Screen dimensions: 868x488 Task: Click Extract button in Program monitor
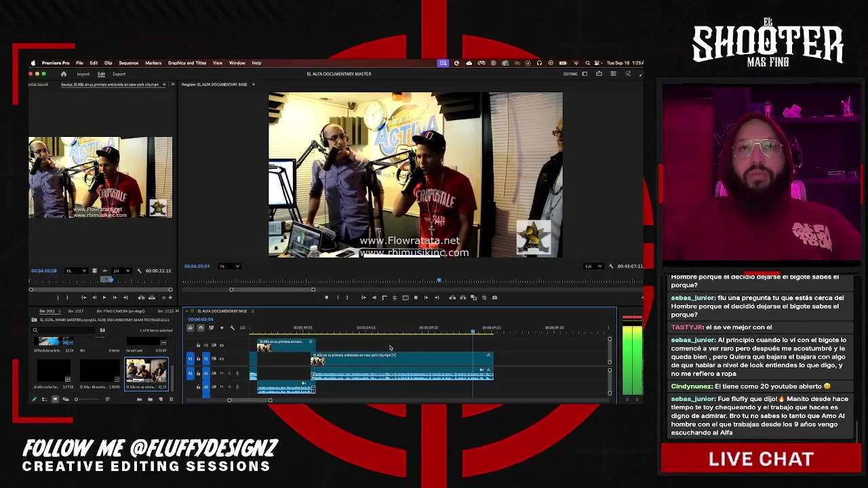(463, 298)
